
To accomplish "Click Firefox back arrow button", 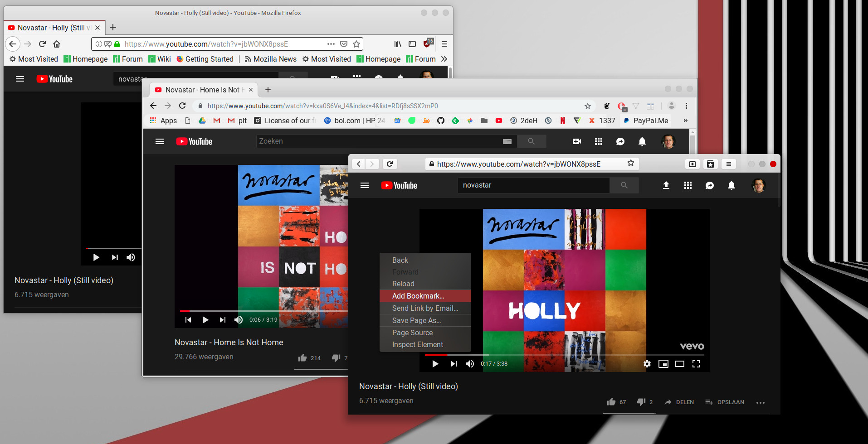I will (13, 44).
